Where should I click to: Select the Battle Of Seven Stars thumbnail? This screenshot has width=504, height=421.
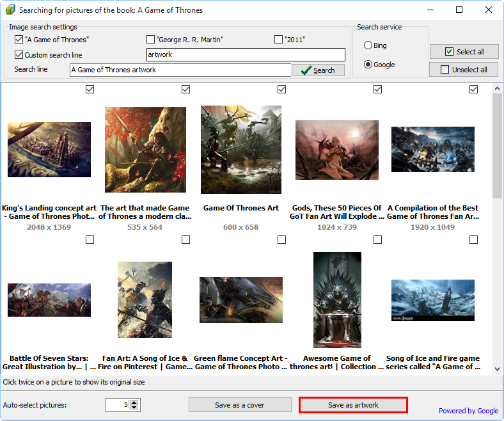click(x=49, y=300)
